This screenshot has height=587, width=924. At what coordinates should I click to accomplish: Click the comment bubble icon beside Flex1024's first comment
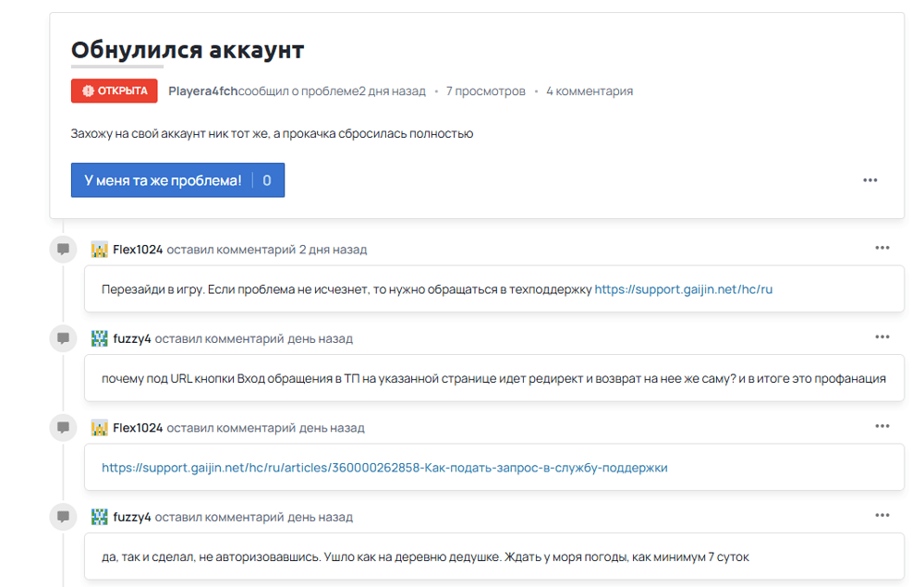tap(62, 249)
